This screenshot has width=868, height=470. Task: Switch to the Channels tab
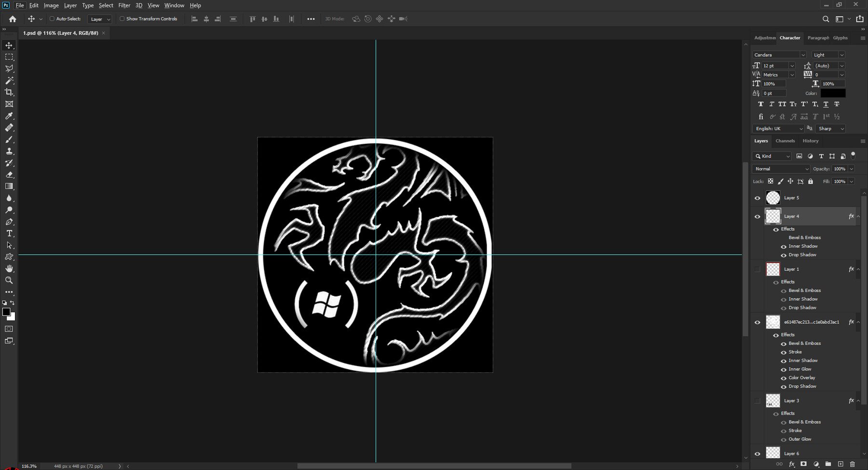[785, 141]
